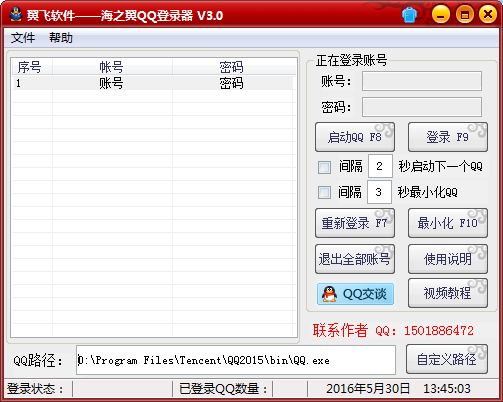
Task: Open QQ交谈 penguin chat button
Action: tap(355, 294)
